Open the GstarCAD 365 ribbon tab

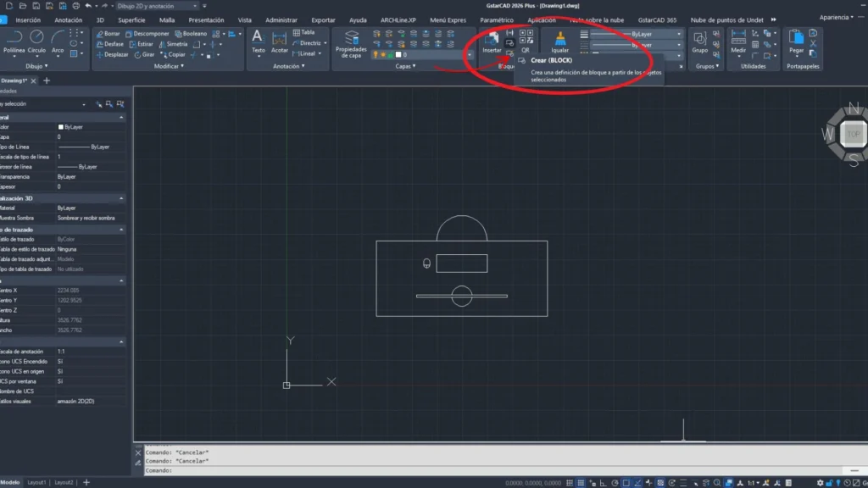(x=657, y=20)
